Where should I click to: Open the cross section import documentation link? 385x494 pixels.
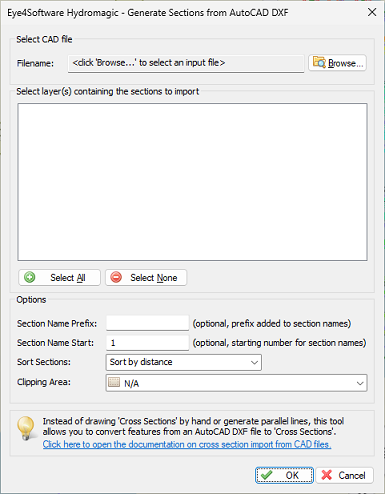tap(187, 444)
